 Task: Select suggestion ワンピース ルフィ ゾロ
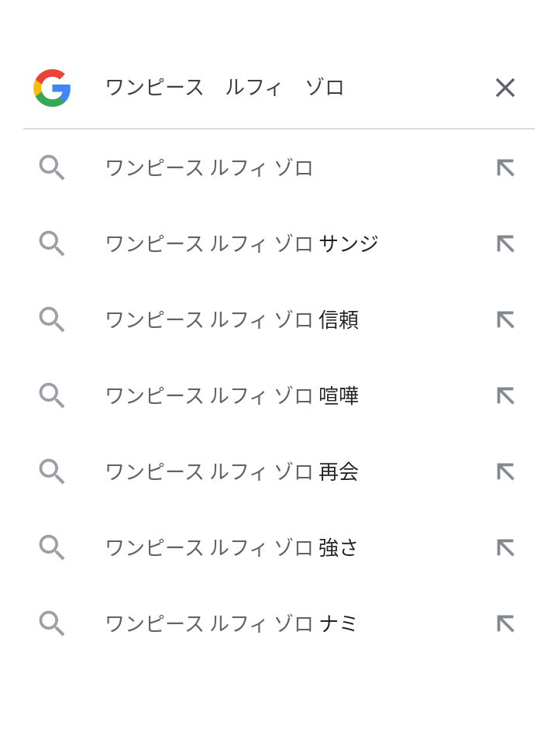tap(279, 167)
